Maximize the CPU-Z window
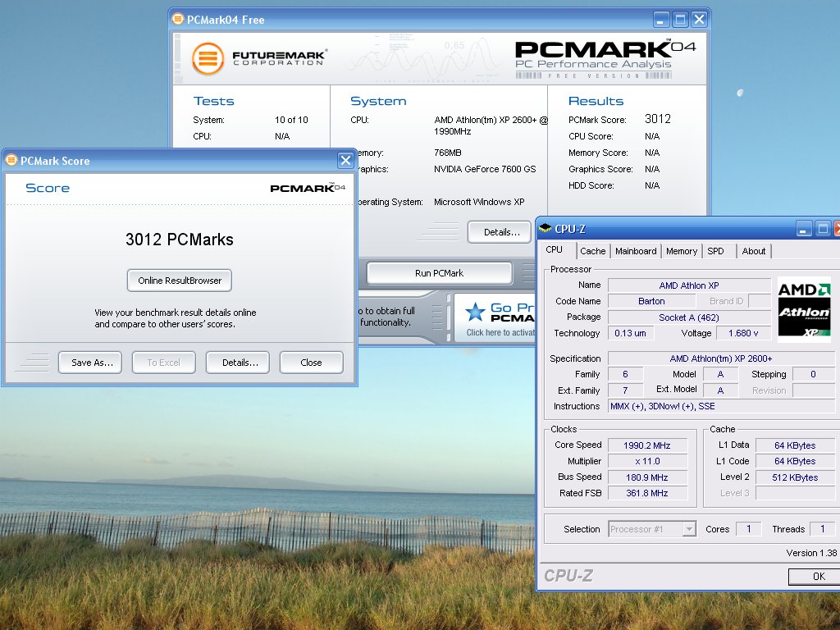Viewport: 840px width, 630px height. click(822, 230)
